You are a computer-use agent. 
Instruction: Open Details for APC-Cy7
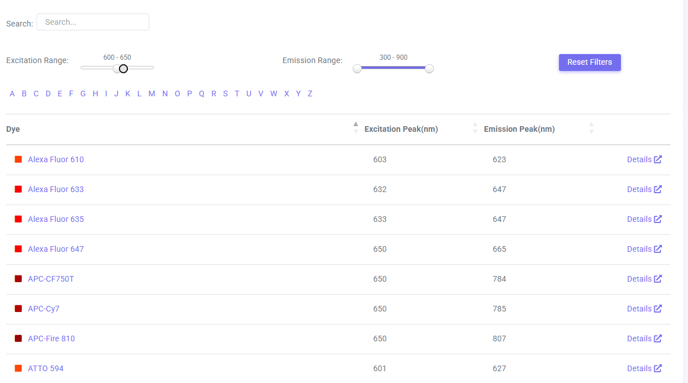(x=644, y=308)
